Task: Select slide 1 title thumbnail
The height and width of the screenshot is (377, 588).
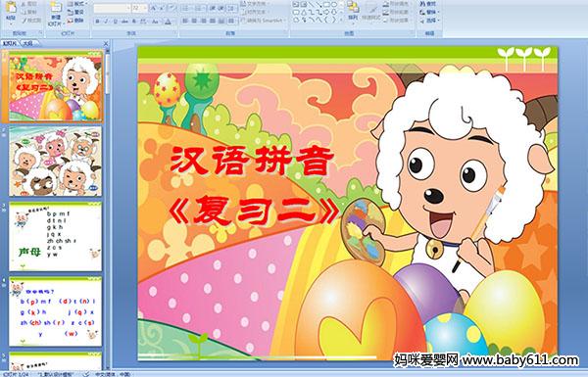Action: [x=56, y=87]
